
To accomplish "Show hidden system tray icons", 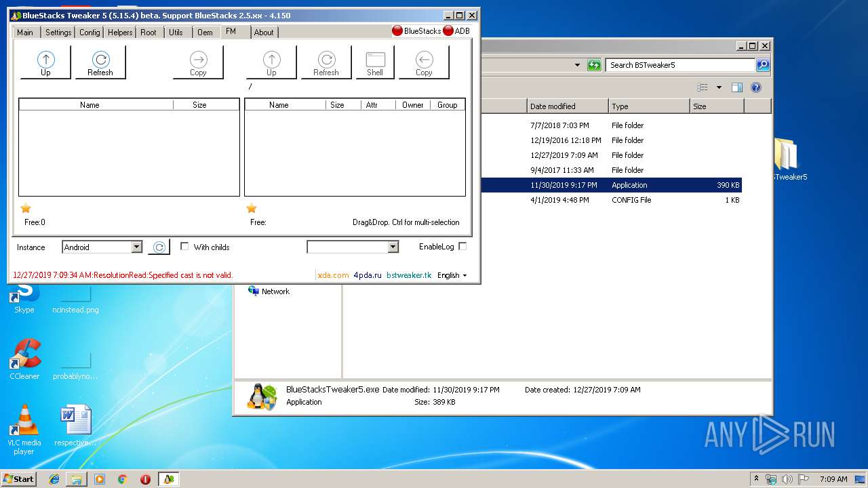I will (756, 479).
